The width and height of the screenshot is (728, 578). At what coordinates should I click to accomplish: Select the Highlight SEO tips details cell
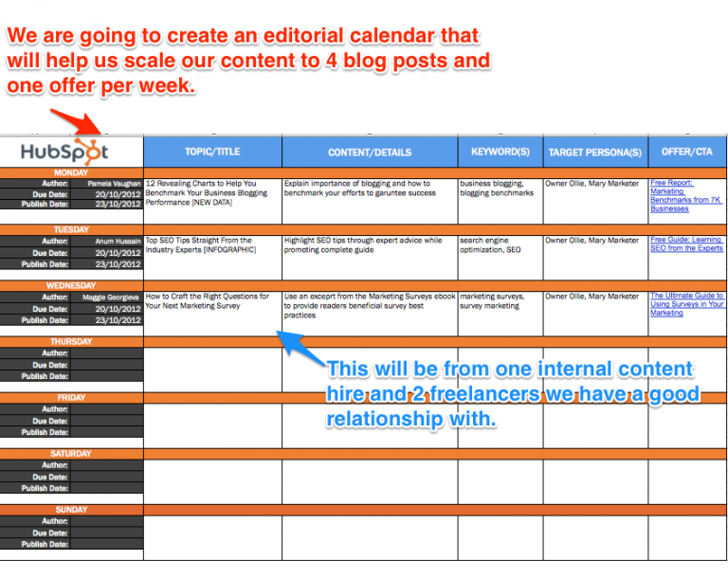pyautogui.click(x=370, y=258)
